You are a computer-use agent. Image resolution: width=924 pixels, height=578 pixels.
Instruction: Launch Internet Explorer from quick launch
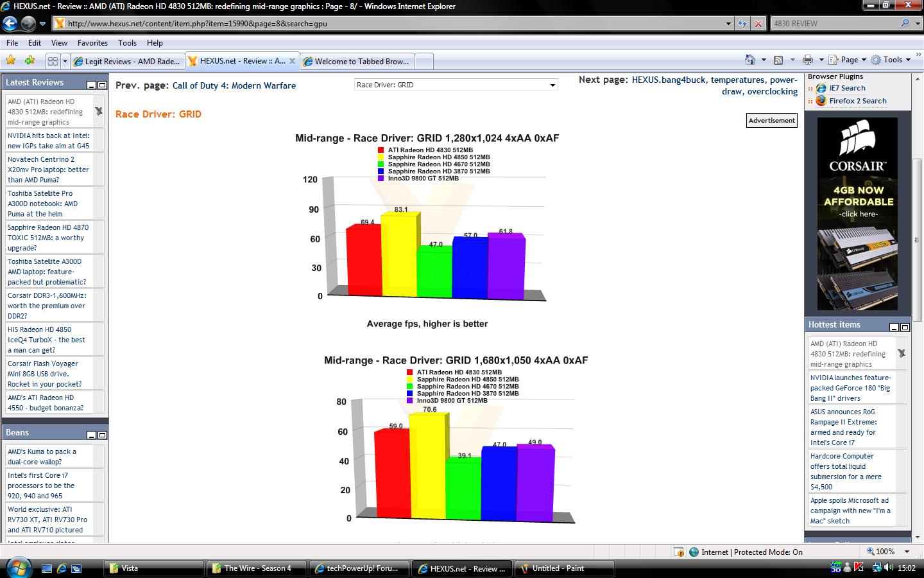62,568
